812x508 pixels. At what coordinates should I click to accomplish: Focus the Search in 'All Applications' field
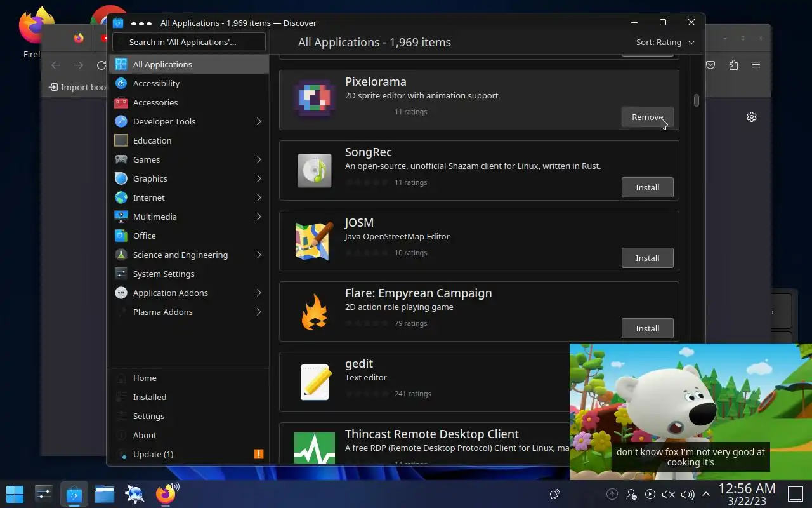click(x=189, y=42)
